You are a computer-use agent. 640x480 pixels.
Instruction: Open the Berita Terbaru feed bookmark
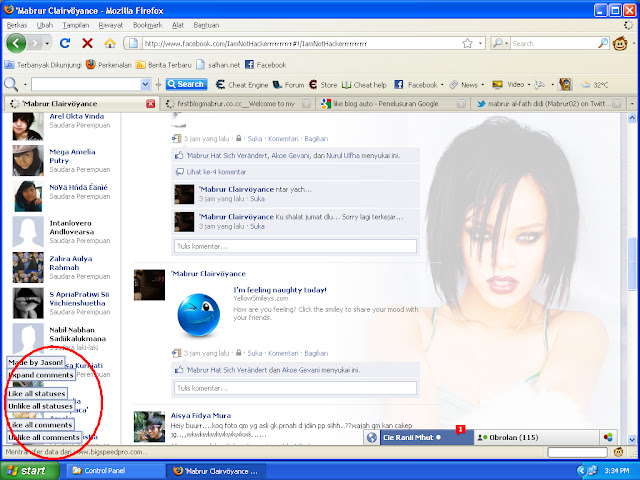pos(163,65)
